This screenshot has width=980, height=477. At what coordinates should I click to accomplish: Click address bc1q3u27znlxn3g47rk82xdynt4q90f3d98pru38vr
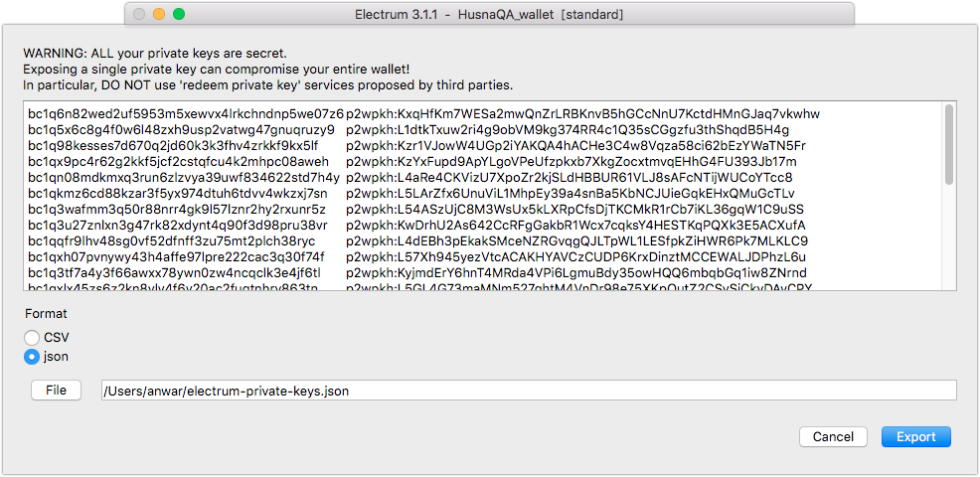(178, 225)
